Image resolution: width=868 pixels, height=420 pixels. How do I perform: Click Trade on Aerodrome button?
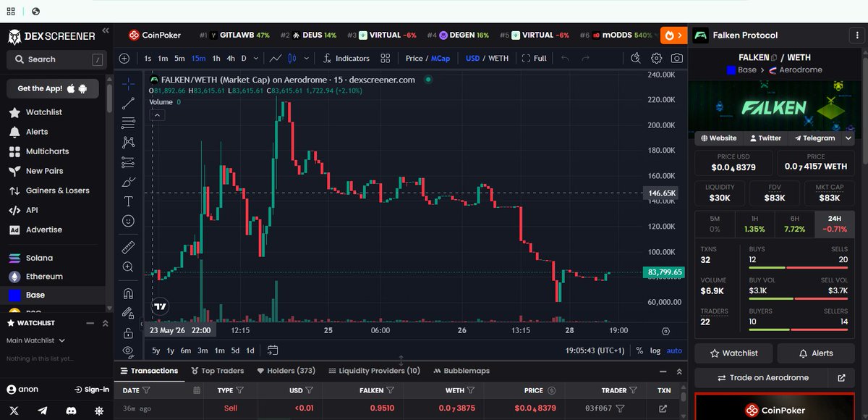point(762,377)
